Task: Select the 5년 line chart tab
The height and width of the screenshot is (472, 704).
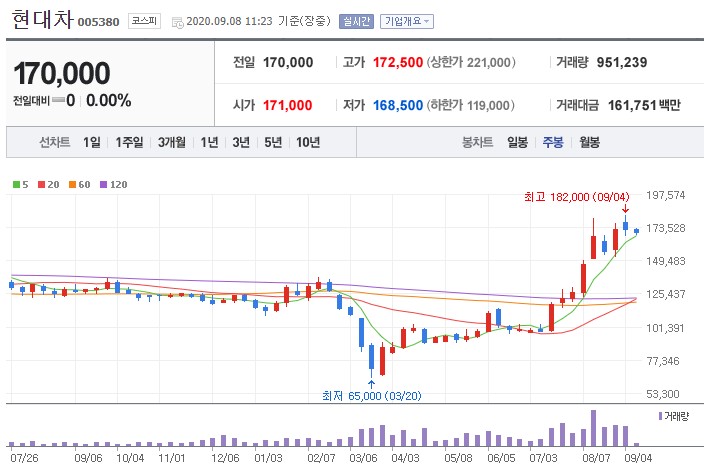Action: point(273,142)
